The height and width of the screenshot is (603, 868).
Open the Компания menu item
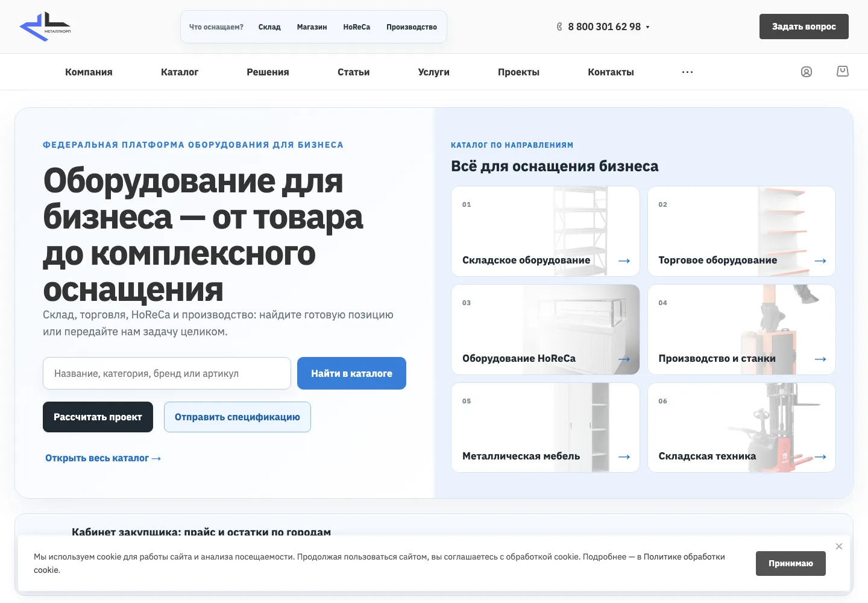[89, 72]
